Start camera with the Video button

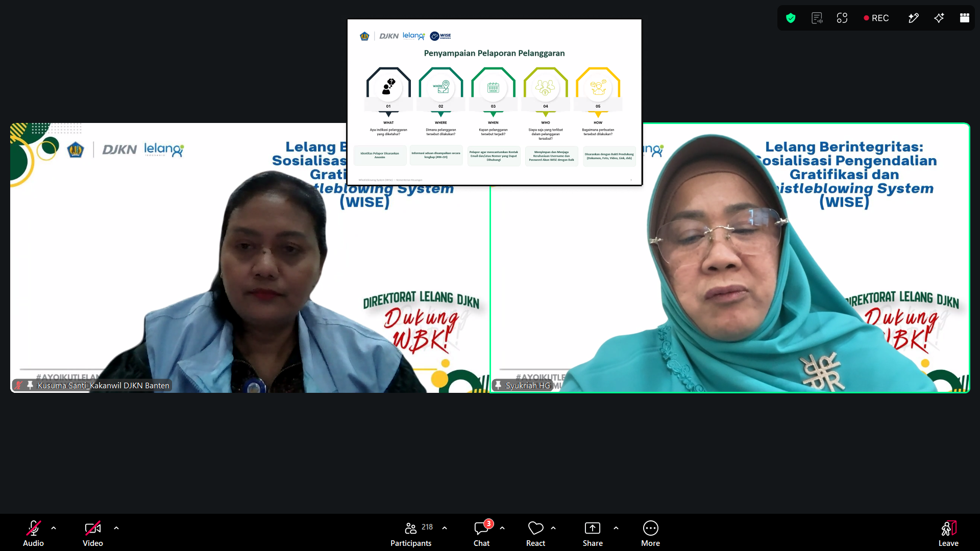coord(93,533)
